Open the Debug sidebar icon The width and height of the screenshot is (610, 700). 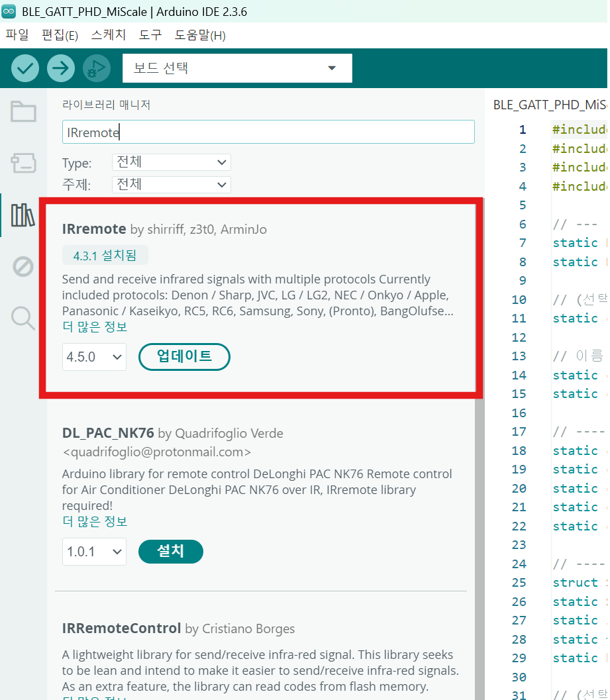coord(23,266)
